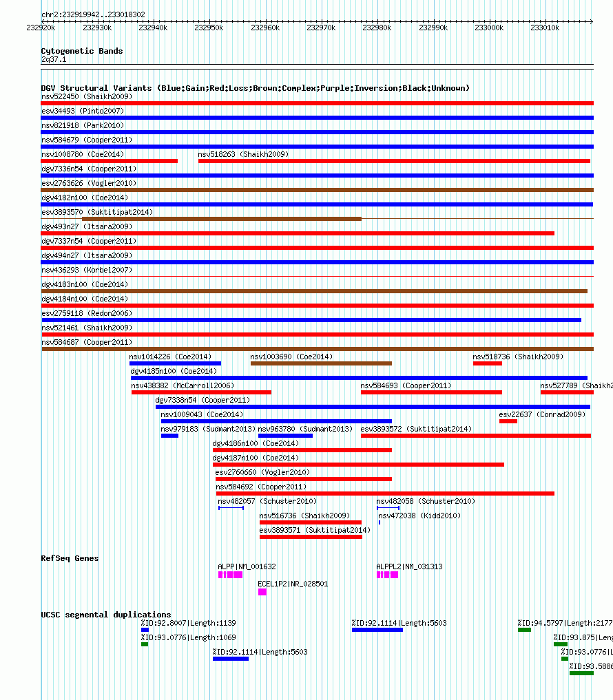Select the esv2759118 (Redon2006) label
Viewport: 613px width, 700px height.
pos(87,313)
